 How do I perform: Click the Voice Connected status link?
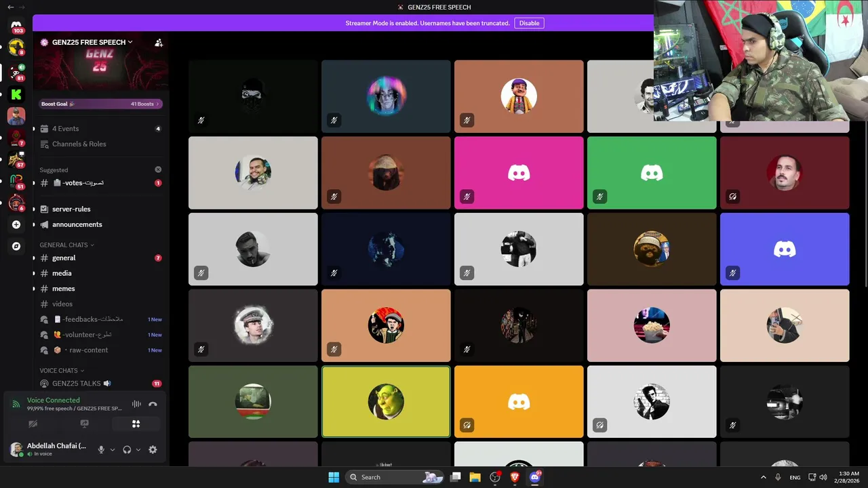(x=53, y=400)
